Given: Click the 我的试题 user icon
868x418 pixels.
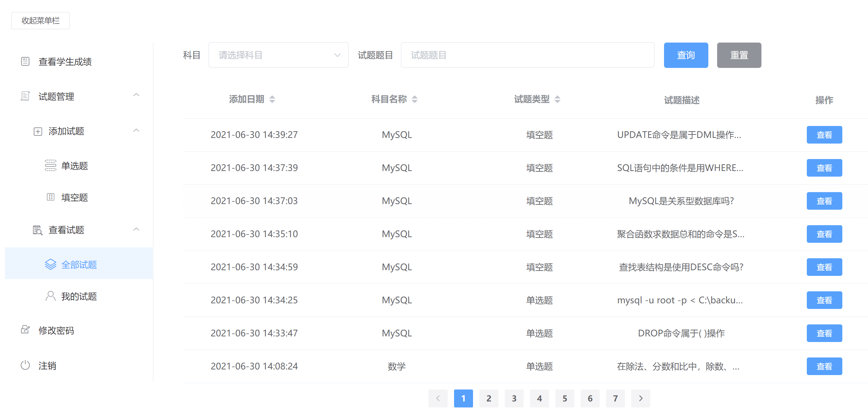Looking at the screenshot, I should coord(51,296).
